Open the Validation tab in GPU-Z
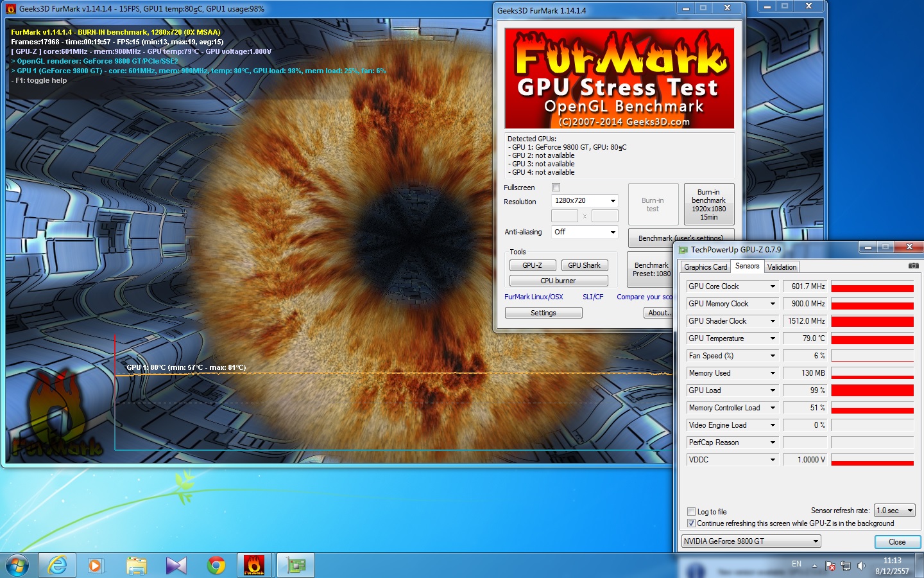The height and width of the screenshot is (578, 924). 782,267
